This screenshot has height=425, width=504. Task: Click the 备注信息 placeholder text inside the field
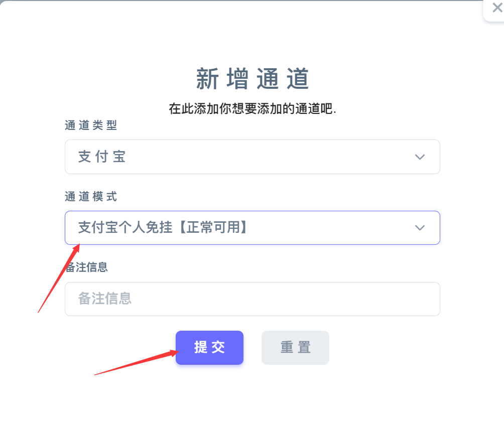[x=105, y=299]
